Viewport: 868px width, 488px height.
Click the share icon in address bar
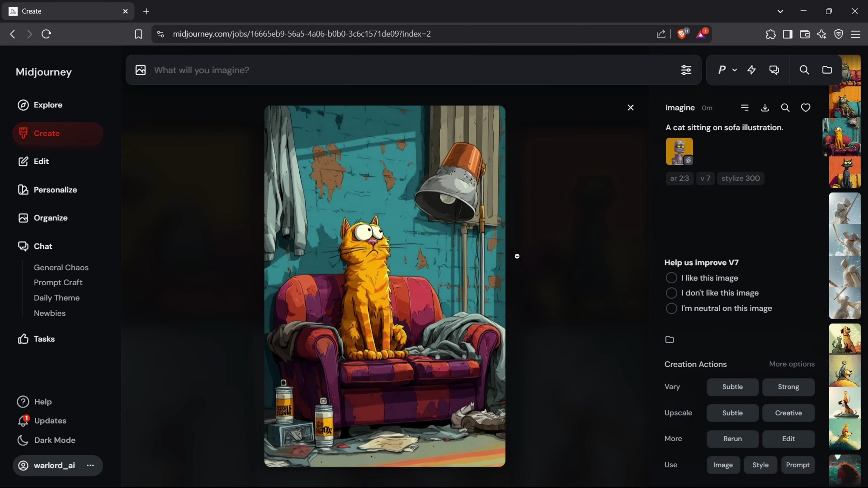pyautogui.click(x=661, y=34)
